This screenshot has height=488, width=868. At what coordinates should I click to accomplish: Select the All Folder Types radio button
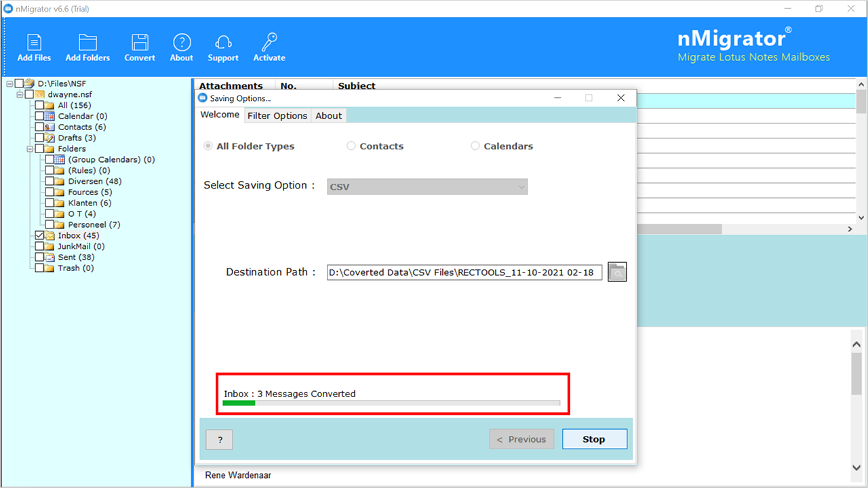pyautogui.click(x=208, y=146)
